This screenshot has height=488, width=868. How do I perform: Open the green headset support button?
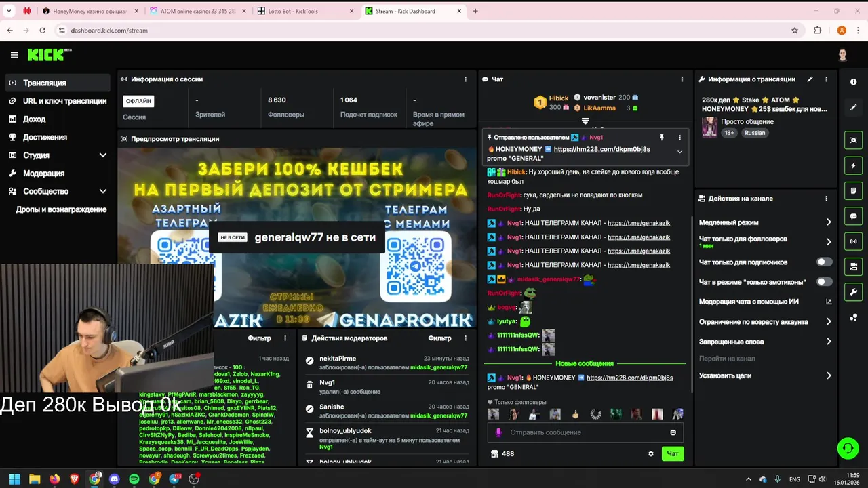point(847,448)
